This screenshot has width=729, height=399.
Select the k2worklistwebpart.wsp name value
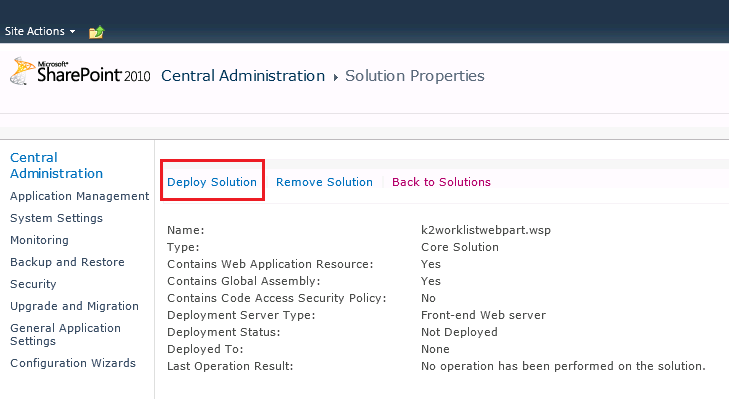coord(486,230)
